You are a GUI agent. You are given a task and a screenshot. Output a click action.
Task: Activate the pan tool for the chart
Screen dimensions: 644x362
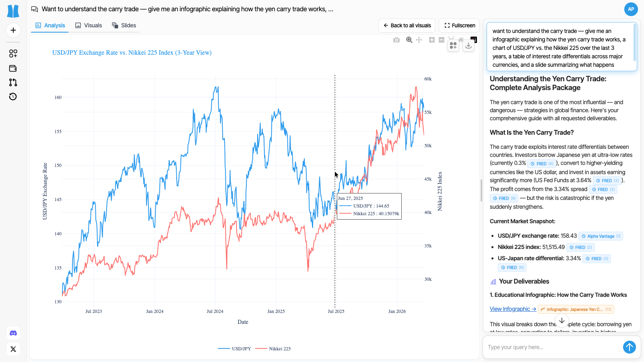tap(419, 40)
